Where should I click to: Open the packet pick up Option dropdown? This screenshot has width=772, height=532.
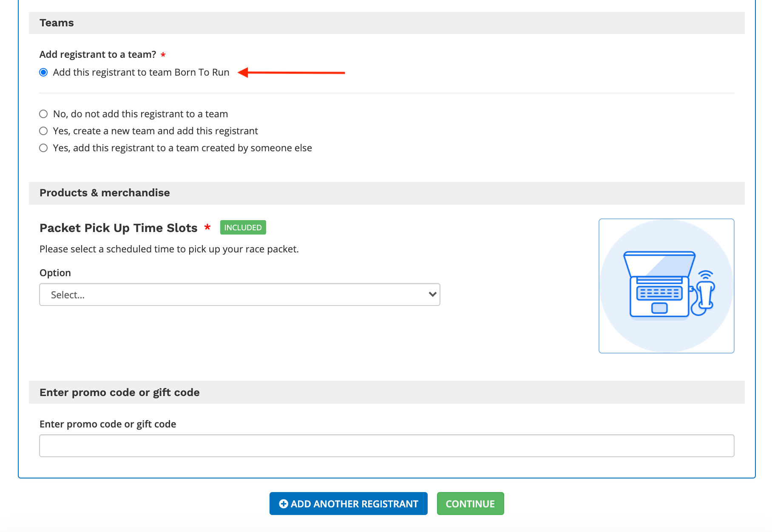(x=239, y=294)
